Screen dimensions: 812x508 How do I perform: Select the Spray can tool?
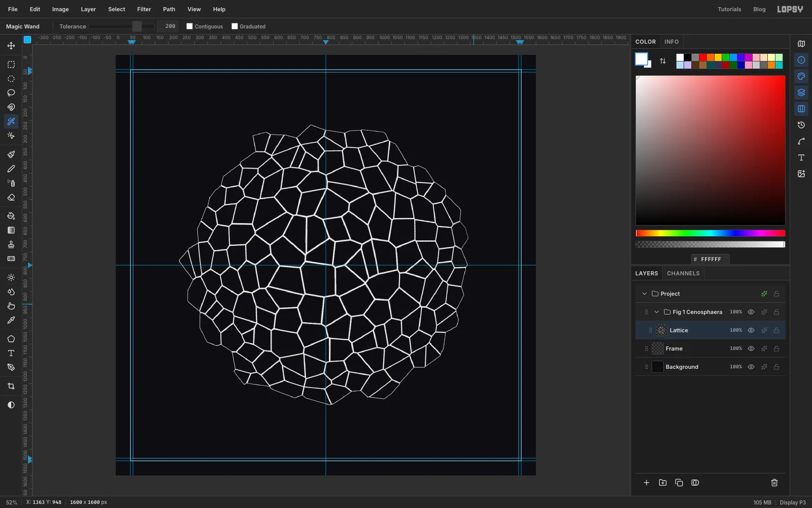coord(11,183)
